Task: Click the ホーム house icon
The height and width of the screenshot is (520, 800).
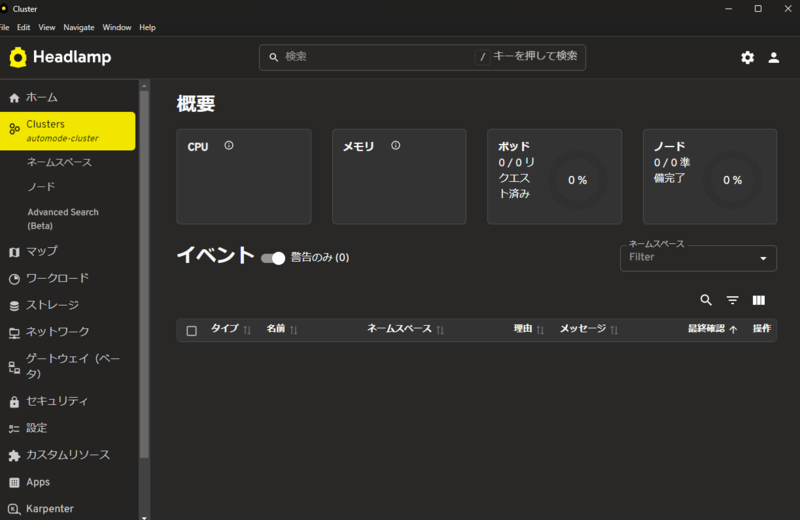Action: coord(14,97)
